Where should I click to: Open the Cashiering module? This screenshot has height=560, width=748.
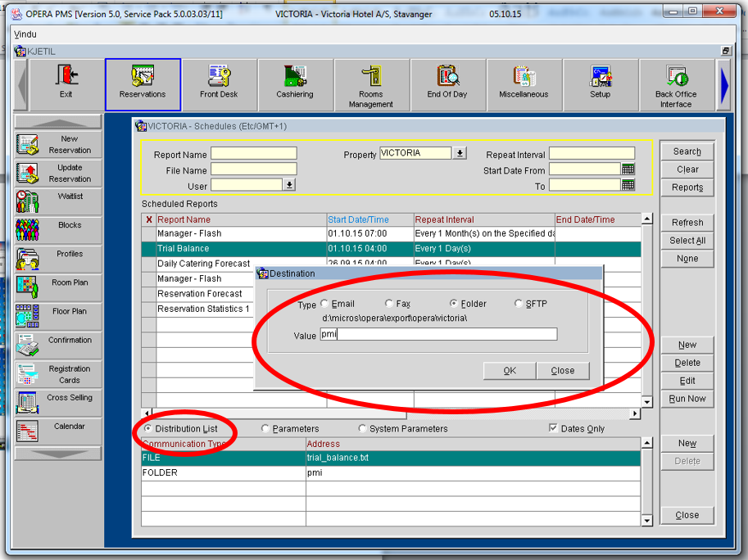point(295,85)
